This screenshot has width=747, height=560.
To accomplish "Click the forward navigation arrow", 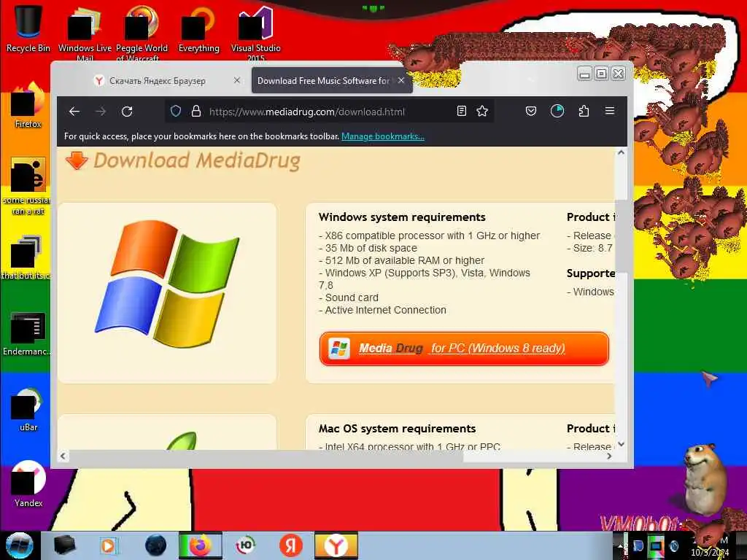I will pos(101,112).
